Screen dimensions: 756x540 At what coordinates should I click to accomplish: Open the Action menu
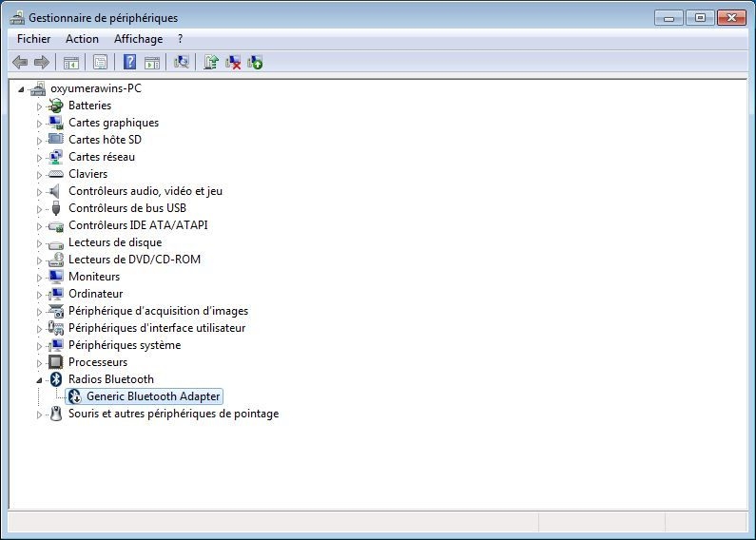pos(82,39)
